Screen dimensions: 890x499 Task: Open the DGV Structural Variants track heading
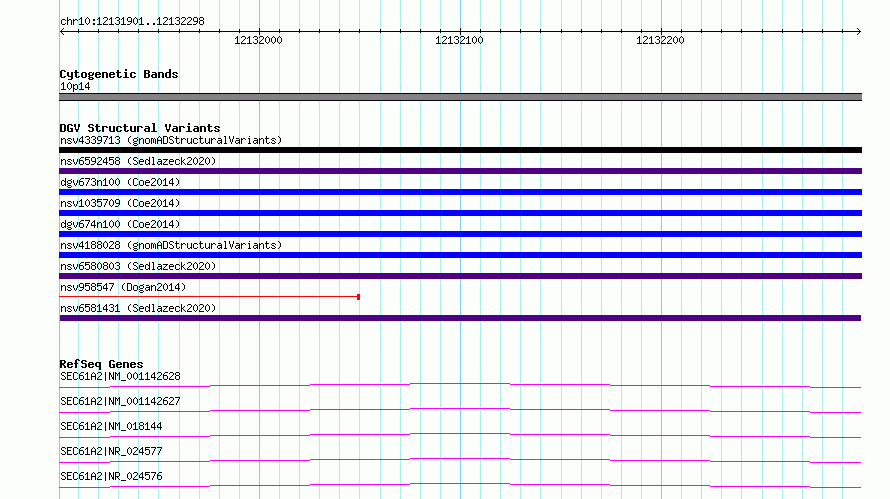pos(140,128)
